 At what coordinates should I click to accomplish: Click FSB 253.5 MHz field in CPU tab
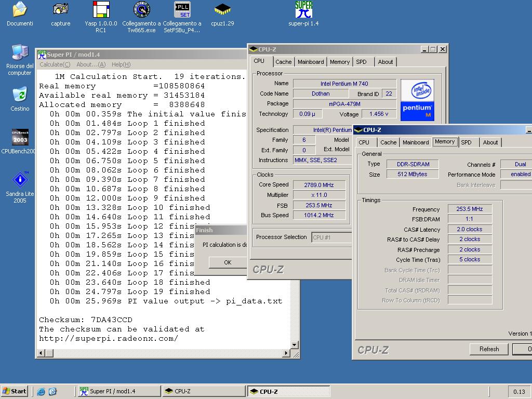[319, 205]
